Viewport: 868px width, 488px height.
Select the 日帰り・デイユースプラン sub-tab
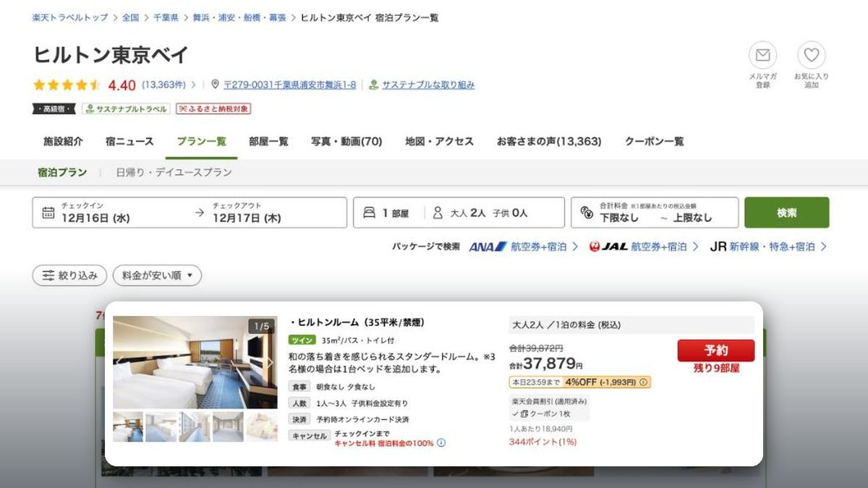(x=174, y=173)
